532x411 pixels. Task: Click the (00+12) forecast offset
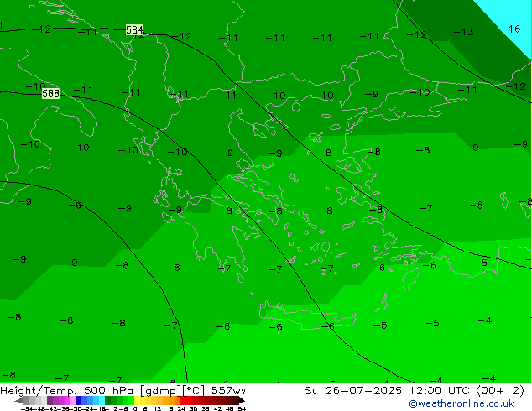coord(500,391)
